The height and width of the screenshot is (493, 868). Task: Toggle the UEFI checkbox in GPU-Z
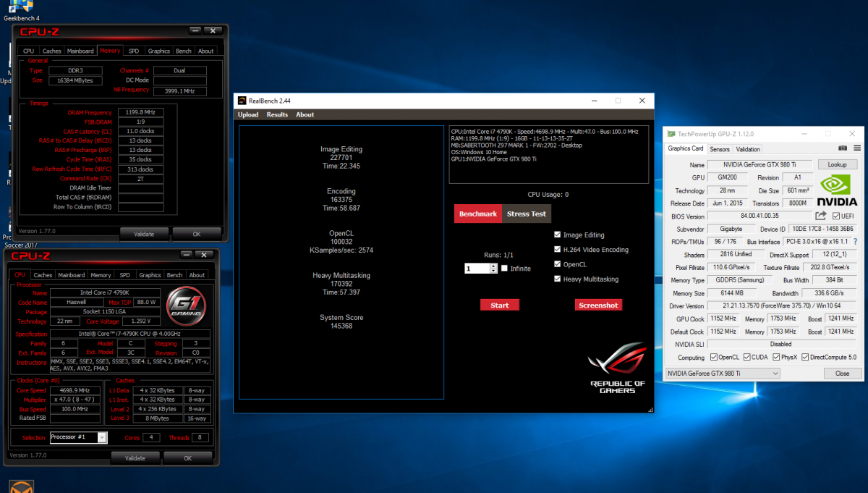(837, 216)
